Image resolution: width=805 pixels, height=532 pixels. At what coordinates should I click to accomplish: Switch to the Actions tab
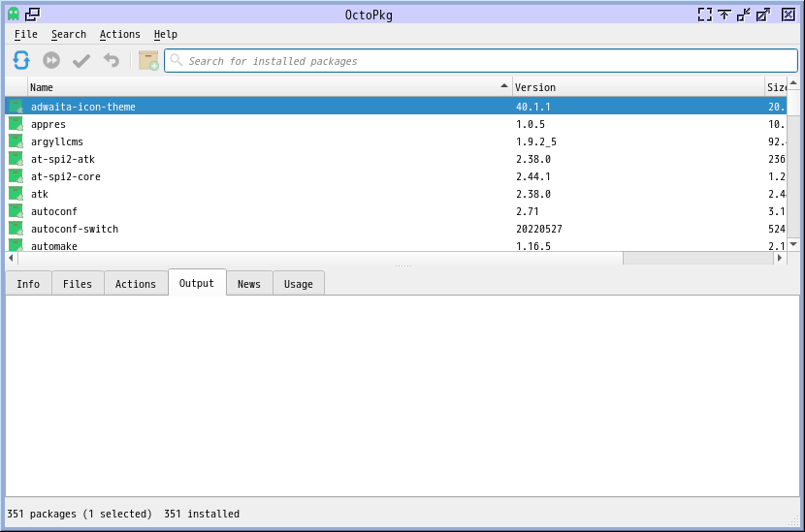click(136, 284)
